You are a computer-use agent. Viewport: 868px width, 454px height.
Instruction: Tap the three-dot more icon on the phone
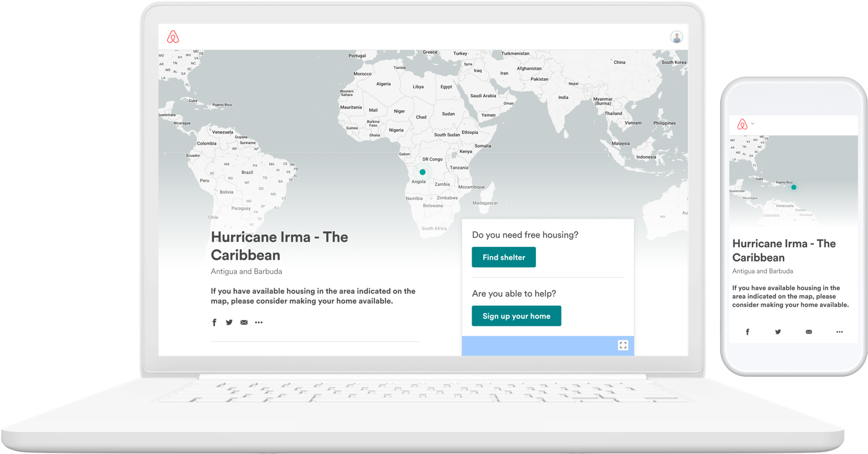tap(839, 332)
